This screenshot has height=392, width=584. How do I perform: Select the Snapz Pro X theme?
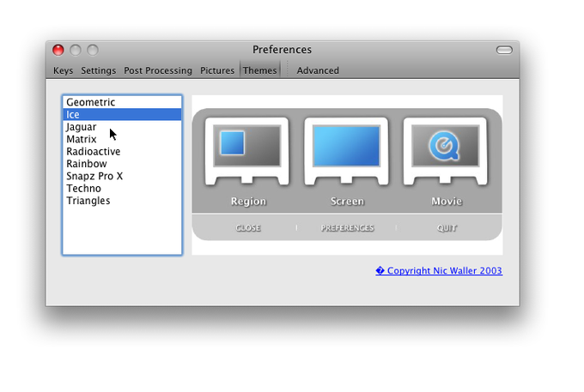pos(122,176)
